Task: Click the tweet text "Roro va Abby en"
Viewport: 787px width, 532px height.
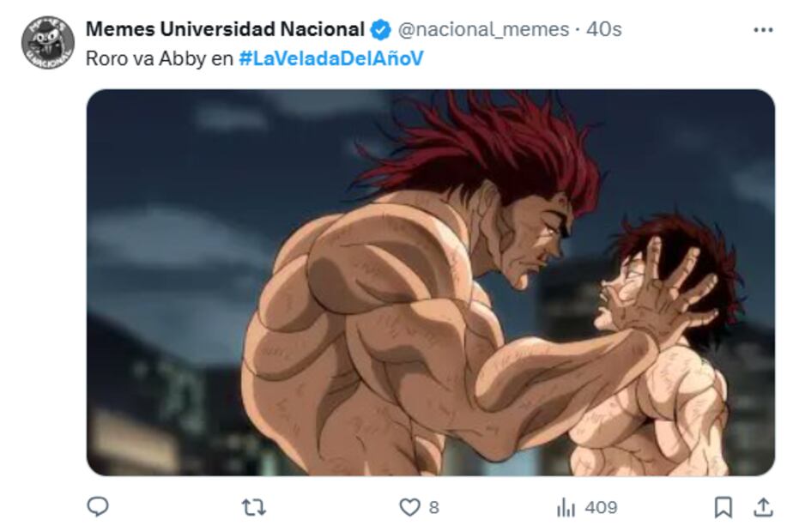Action: [x=160, y=58]
